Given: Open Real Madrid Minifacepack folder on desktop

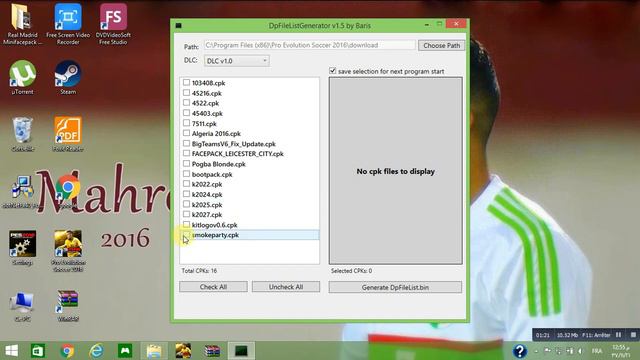Looking at the screenshot, I should [x=22, y=24].
